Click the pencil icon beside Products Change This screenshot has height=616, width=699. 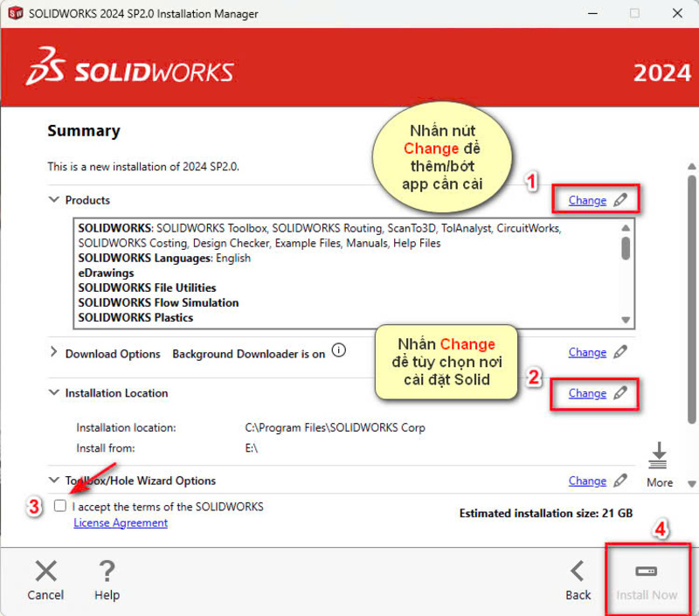[x=620, y=200]
